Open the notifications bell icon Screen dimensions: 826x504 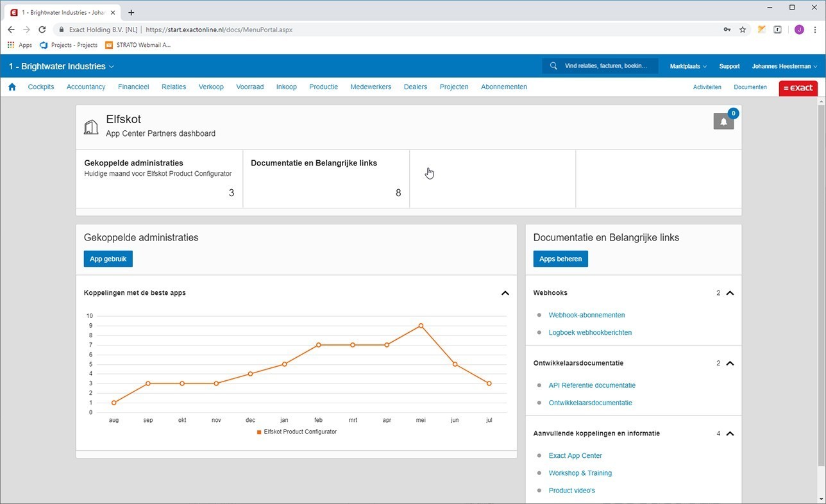point(723,121)
